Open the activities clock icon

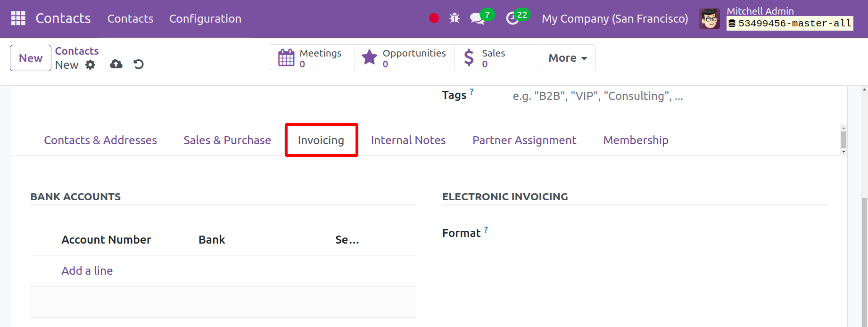[513, 19]
